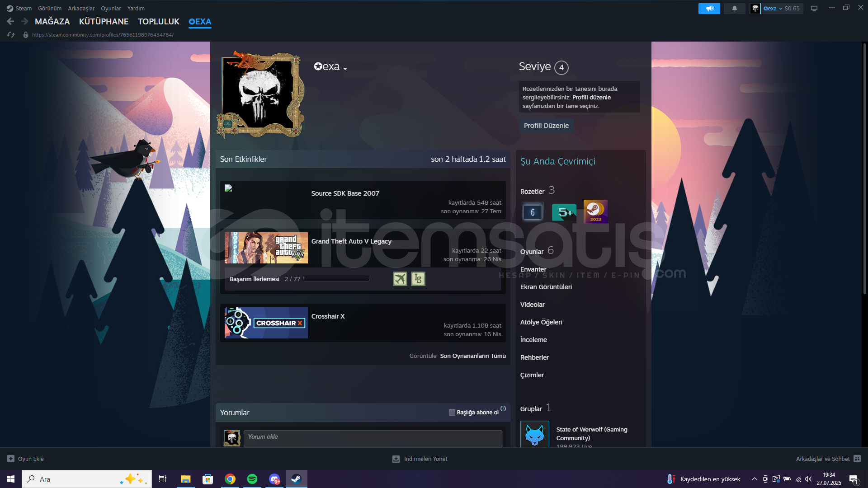868x488 pixels.
Task: Open Steam announcements megaphone button
Action: [x=709, y=9]
